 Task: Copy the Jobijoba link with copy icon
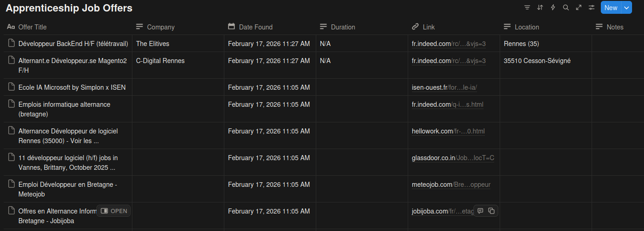(x=491, y=211)
